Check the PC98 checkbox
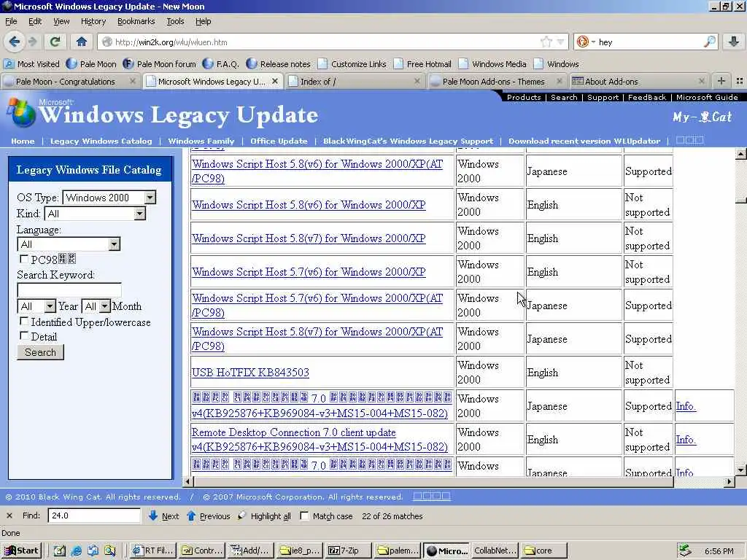This screenshot has width=747, height=560. tap(24, 259)
